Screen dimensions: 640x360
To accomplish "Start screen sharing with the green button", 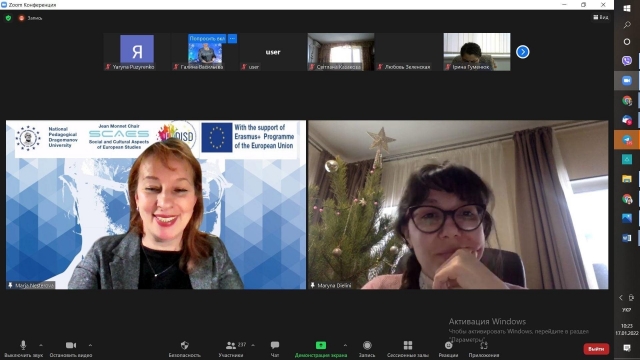I will [321, 348].
